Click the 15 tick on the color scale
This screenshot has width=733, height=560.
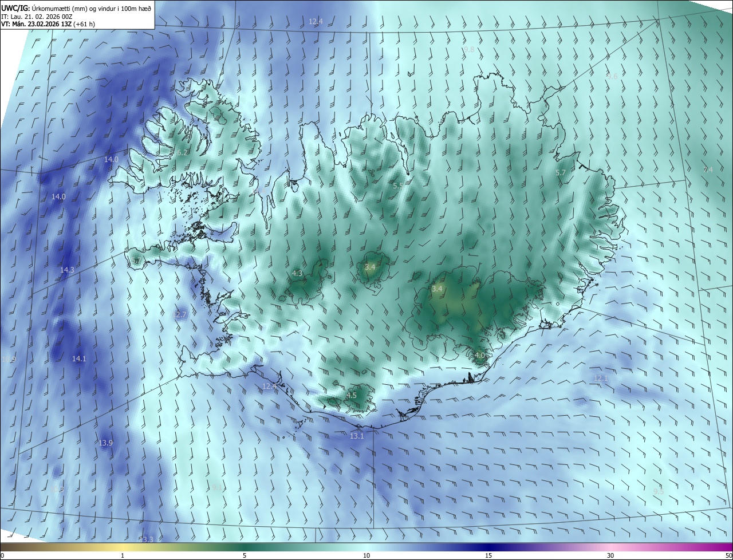pos(488,555)
